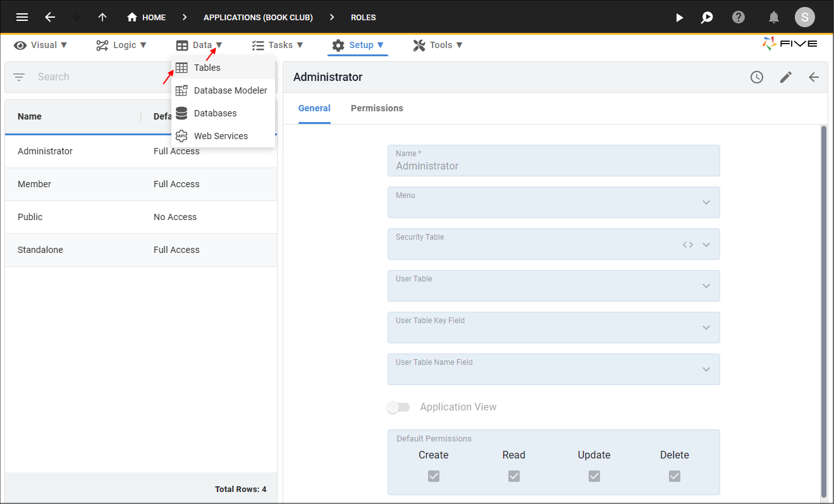
Task: Toggle the Create permission checkbox
Action: tap(434, 476)
